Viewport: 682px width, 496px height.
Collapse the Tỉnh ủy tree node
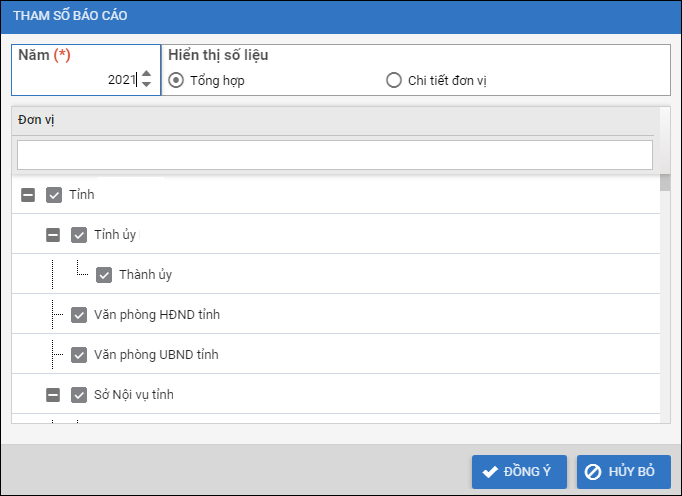click(54, 235)
